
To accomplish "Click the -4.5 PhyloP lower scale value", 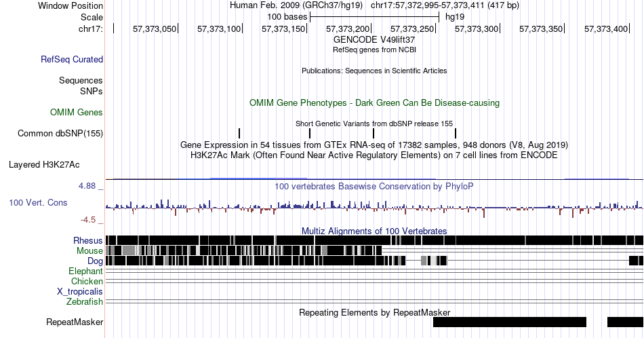I will [88, 220].
